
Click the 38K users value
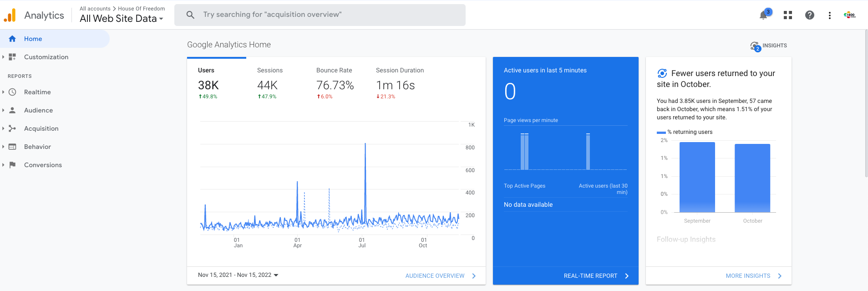[x=208, y=85]
